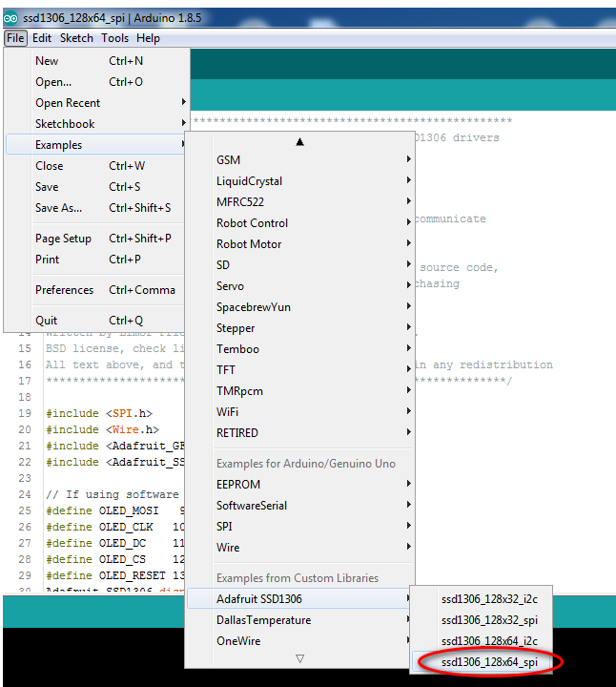This screenshot has height=687, width=616.
Task: Select Save in the File menu
Action: 96,187
